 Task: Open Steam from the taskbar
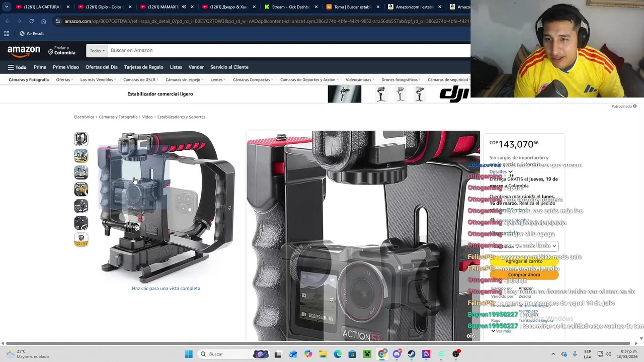[x=412, y=354]
